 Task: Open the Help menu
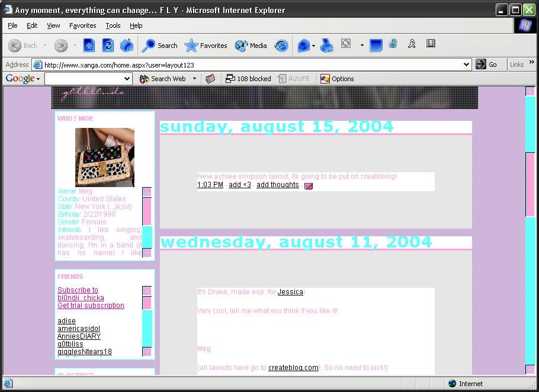point(136,25)
